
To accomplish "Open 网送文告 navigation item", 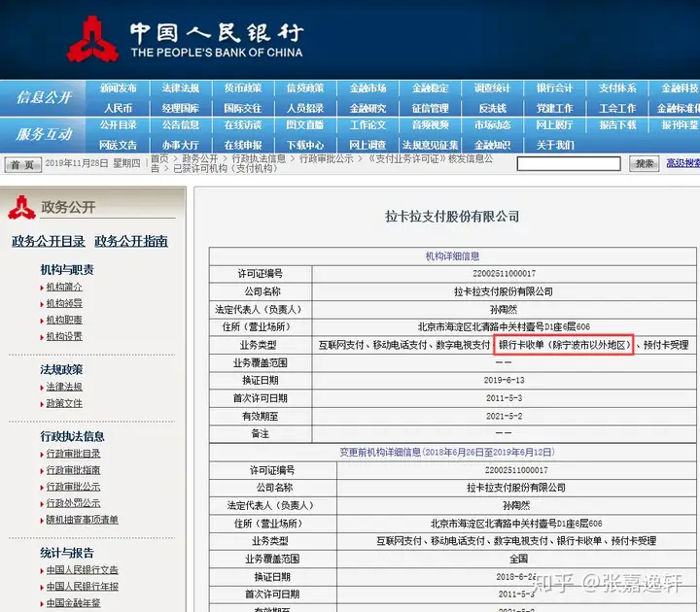I will tap(118, 145).
